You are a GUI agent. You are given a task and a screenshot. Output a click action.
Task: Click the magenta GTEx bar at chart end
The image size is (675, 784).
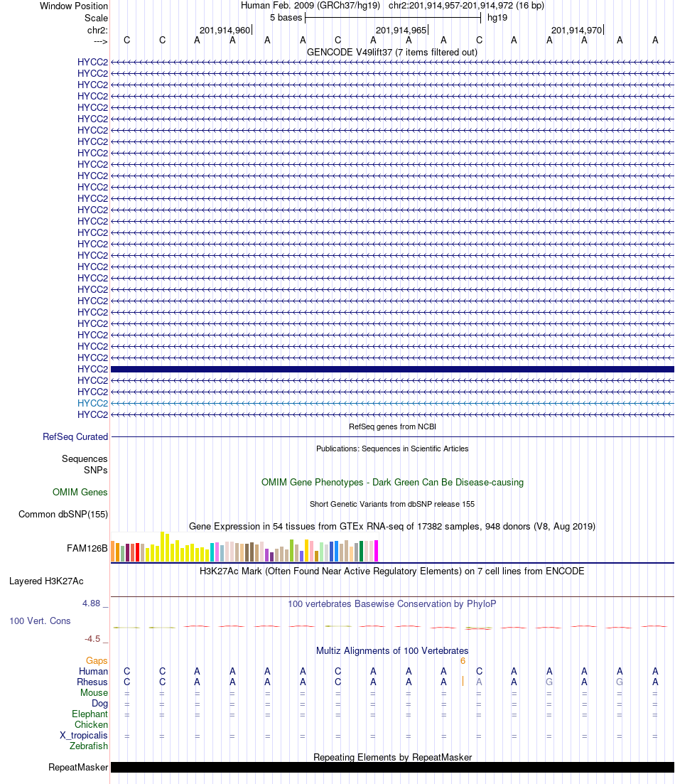pyautogui.click(x=376, y=550)
